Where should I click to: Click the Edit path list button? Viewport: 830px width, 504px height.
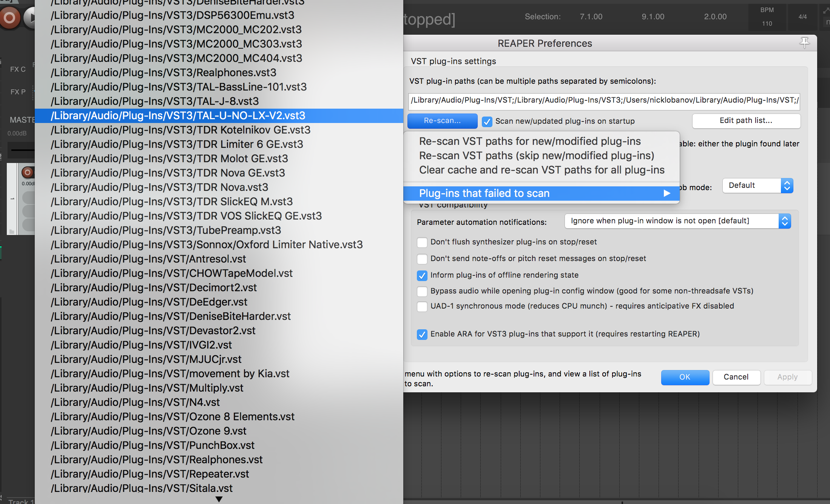click(746, 121)
